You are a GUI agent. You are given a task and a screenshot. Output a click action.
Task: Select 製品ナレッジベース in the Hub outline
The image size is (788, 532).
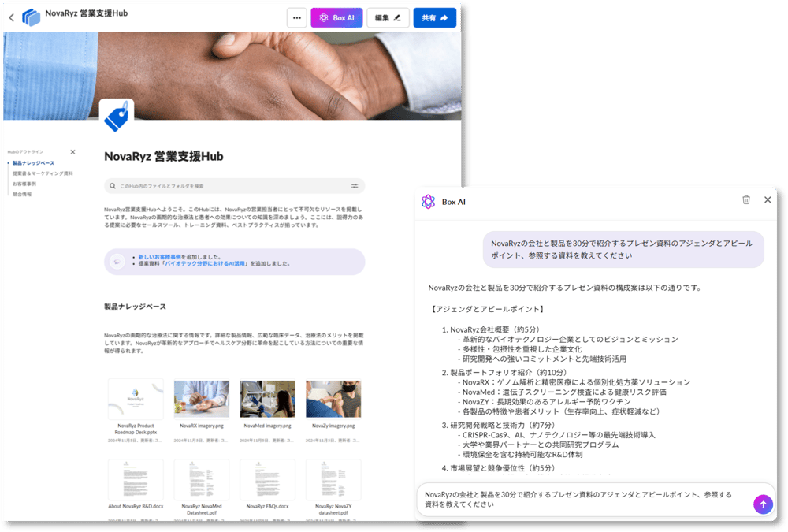[x=33, y=163]
